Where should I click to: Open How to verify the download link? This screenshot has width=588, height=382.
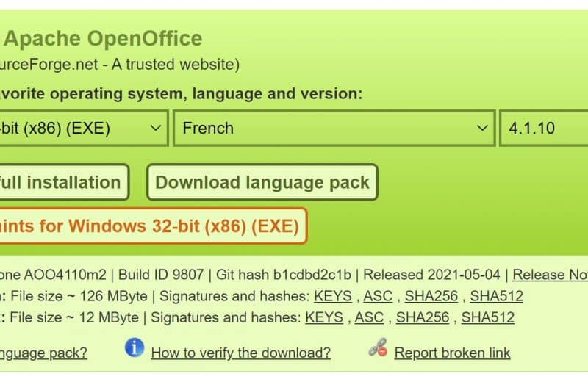pyautogui.click(x=241, y=353)
